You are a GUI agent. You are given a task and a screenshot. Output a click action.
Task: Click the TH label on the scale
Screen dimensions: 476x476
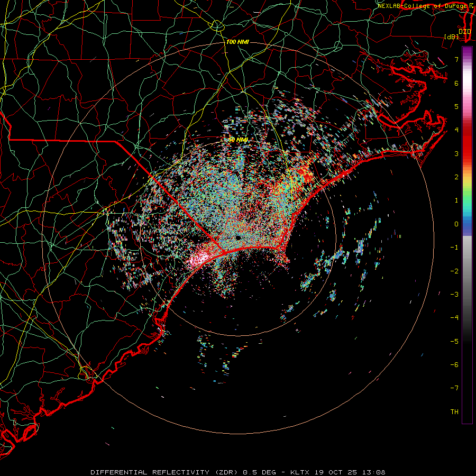pos(454,412)
